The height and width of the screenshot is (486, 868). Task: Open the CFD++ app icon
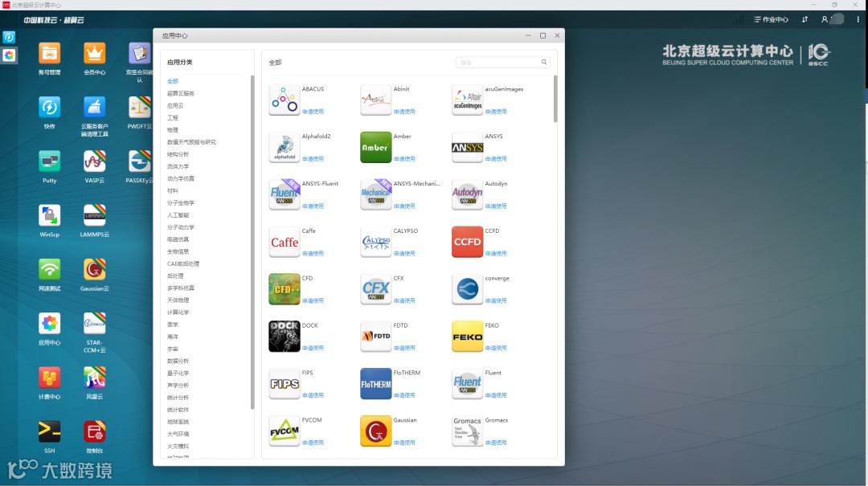click(x=284, y=289)
